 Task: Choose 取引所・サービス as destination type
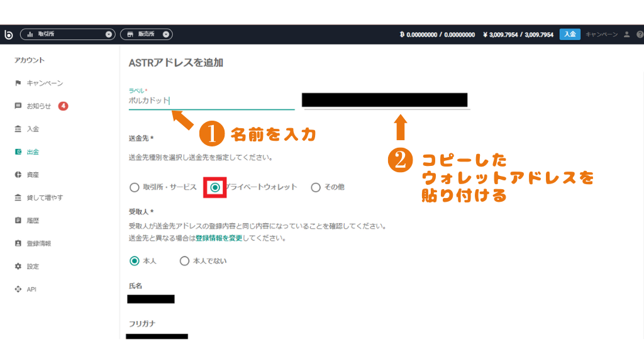click(134, 187)
